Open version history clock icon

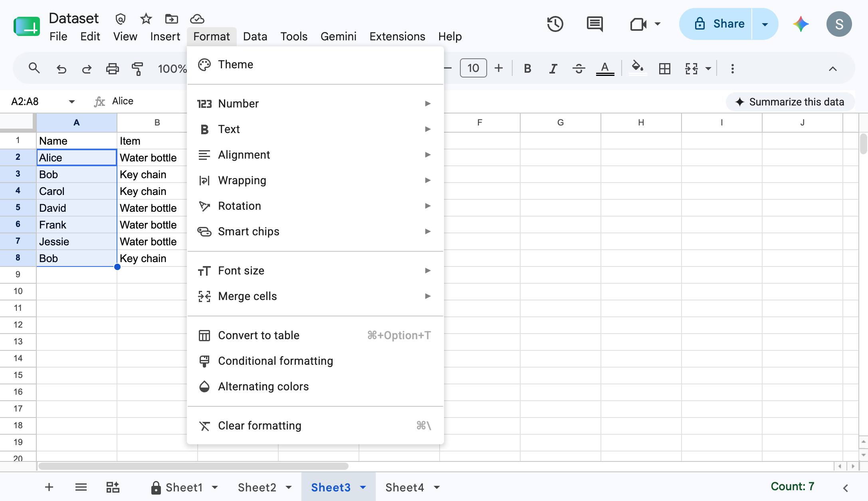point(555,24)
